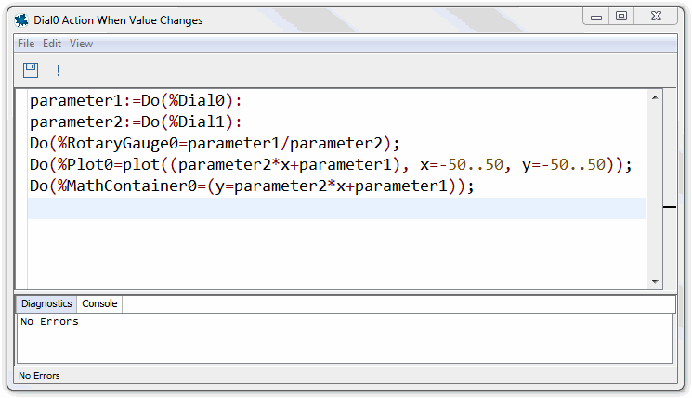The width and height of the screenshot is (692, 398).
Task: Click the Save floppy disk icon
Action: [30, 70]
